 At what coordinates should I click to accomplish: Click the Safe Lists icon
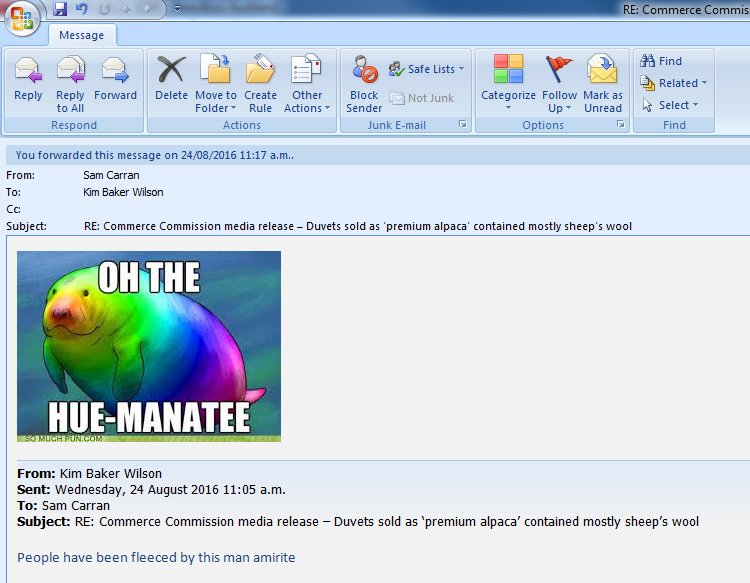397,69
